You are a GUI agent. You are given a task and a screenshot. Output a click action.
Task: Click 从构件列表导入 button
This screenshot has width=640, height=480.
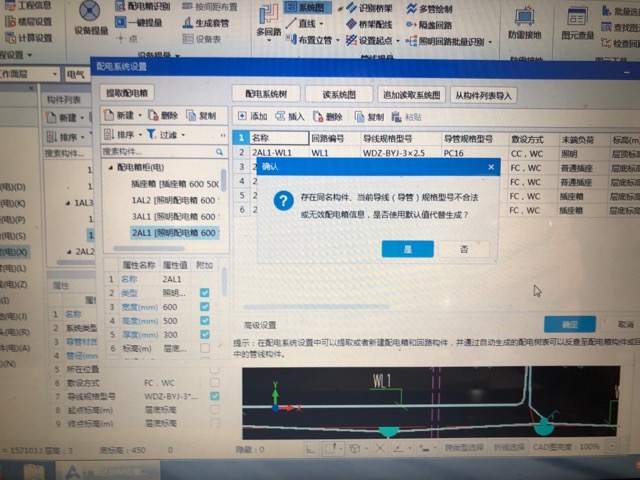point(484,96)
